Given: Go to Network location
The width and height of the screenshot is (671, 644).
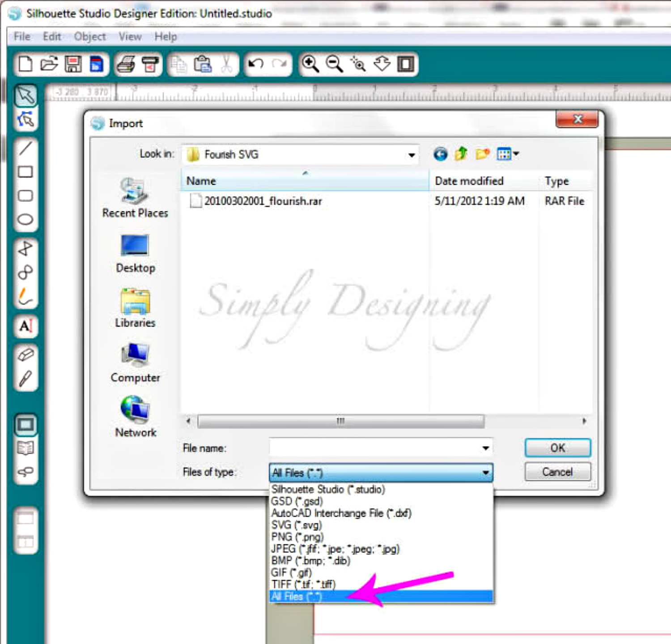Looking at the screenshot, I should tap(135, 417).
